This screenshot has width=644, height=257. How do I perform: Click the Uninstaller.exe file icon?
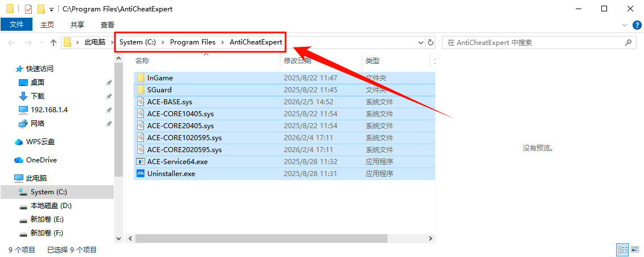click(x=141, y=173)
